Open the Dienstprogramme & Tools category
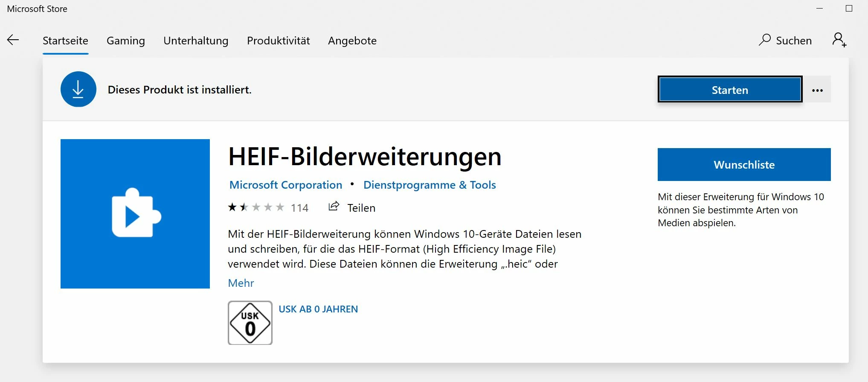The width and height of the screenshot is (868, 382). pyautogui.click(x=430, y=185)
